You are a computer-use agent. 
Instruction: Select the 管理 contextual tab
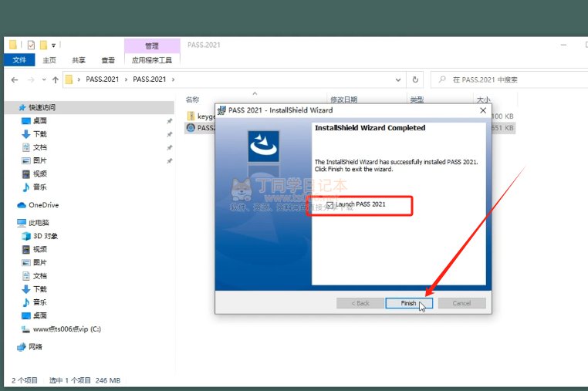coord(152,46)
